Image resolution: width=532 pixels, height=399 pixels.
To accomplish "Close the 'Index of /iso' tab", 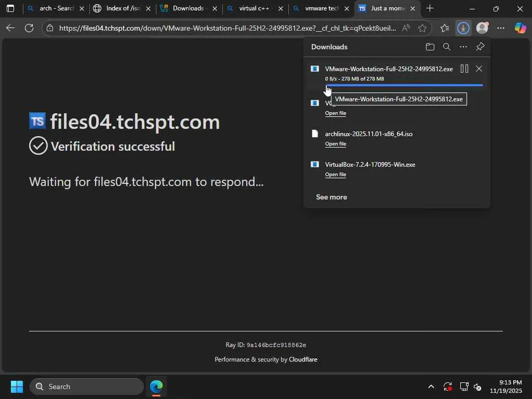I will [148, 9].
